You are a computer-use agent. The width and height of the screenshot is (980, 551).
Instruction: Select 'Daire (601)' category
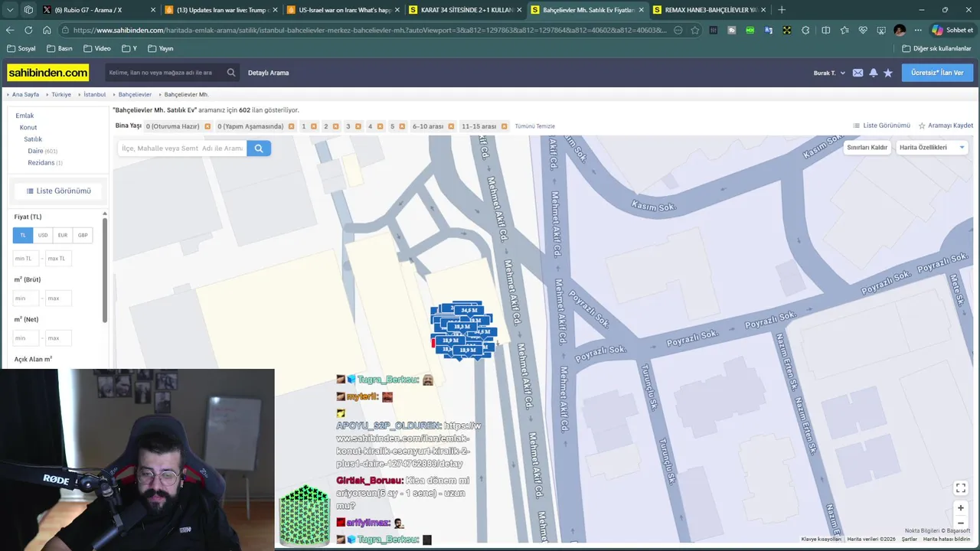(42, 151)
